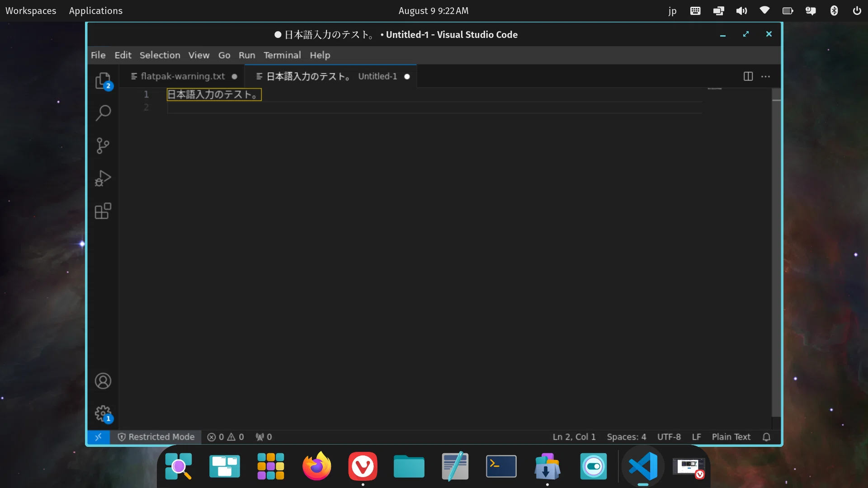Open the Edit menu
Viewport: 868px width, 488px height.
tap(123, 55)
